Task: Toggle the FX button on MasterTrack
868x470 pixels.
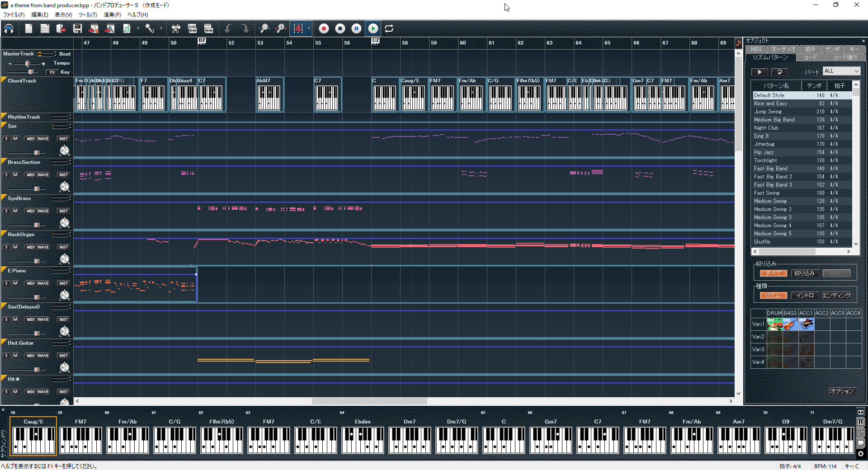Action: click(52, 72)
